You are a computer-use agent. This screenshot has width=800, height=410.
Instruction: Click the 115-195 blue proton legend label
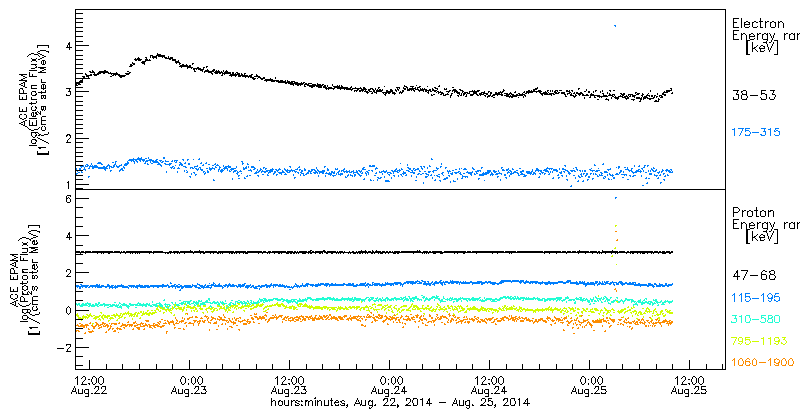pyautogui.click(x=756, y=300)
